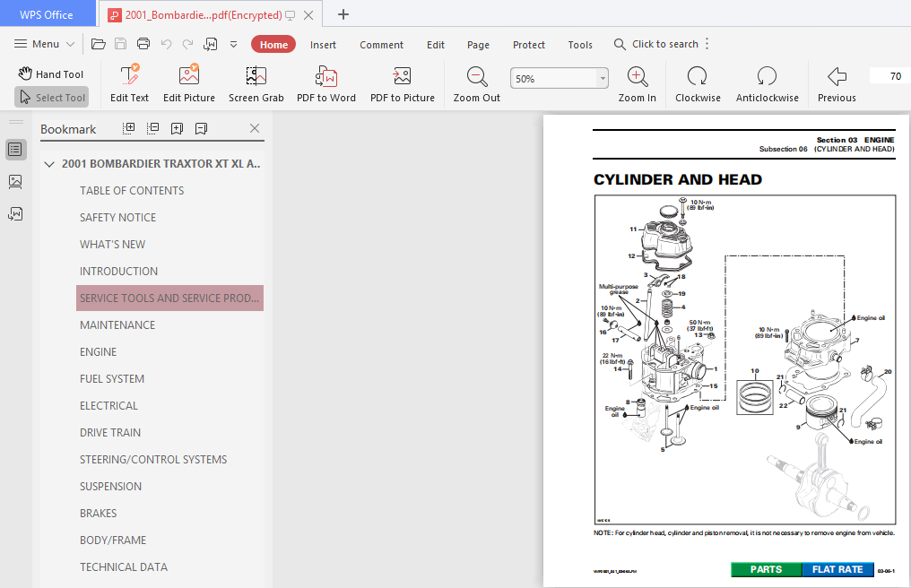Screen dimensions: 911x588
Task: Click the delete bookmark icon
Action: 201,128
